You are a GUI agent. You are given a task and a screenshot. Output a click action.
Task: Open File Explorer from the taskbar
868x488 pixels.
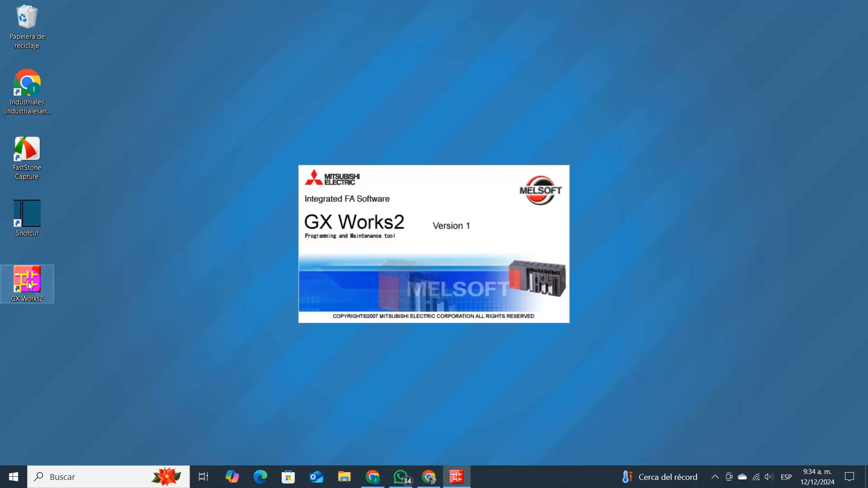(344, 477)
